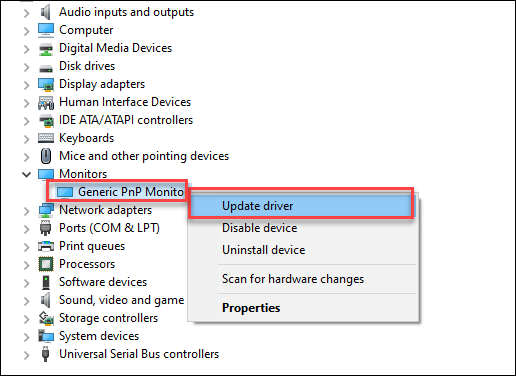516x376 pixels.
Task: Click the Mice and other pointing devices icon
Action: coord(46,156)
